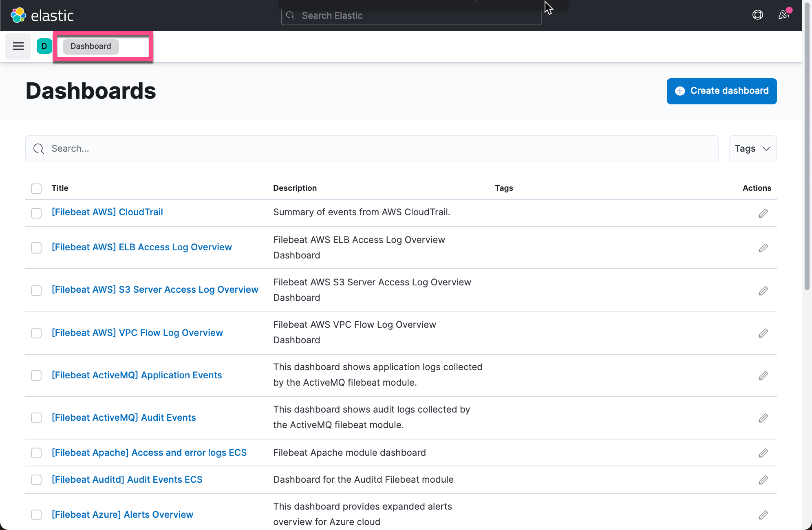Expand the Tags filter dropdown
Screen dimensions: 812x530
point(752,148)
